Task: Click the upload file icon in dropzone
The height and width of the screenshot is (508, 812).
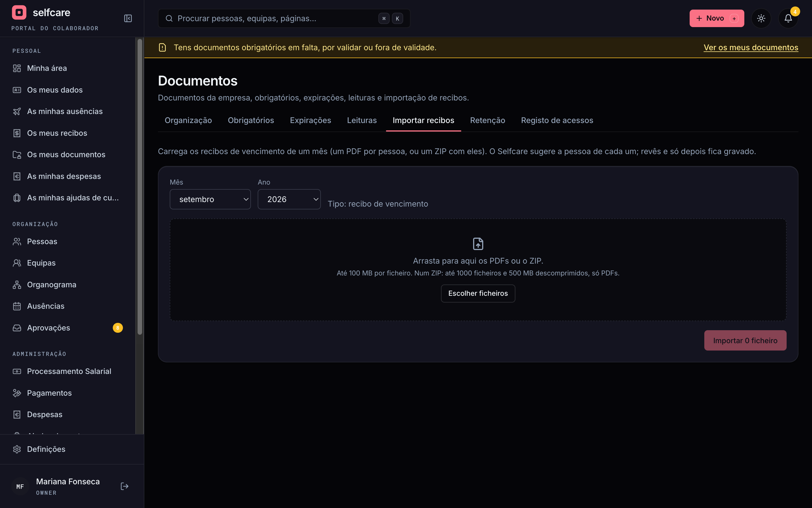Action: pyautogui.click(x=478, y=244)
